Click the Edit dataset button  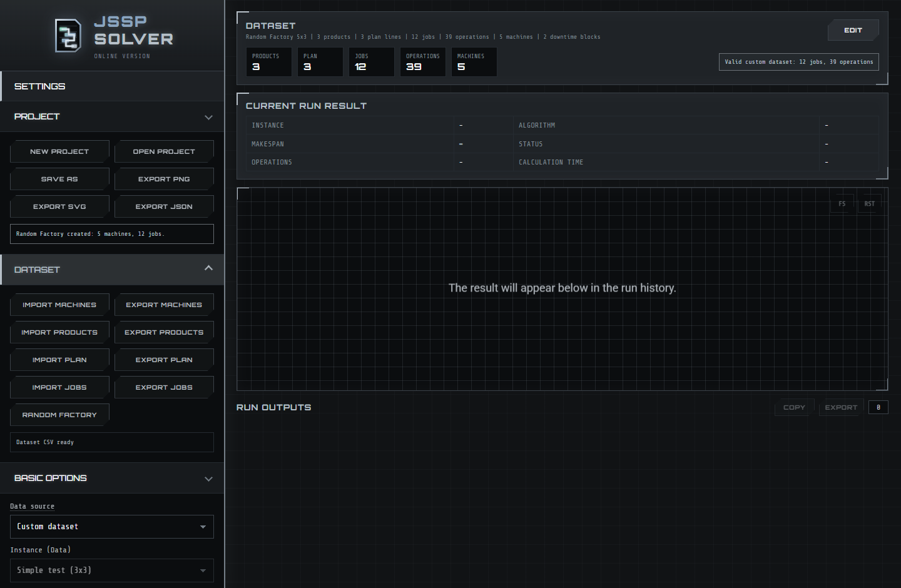coord(853,30)
